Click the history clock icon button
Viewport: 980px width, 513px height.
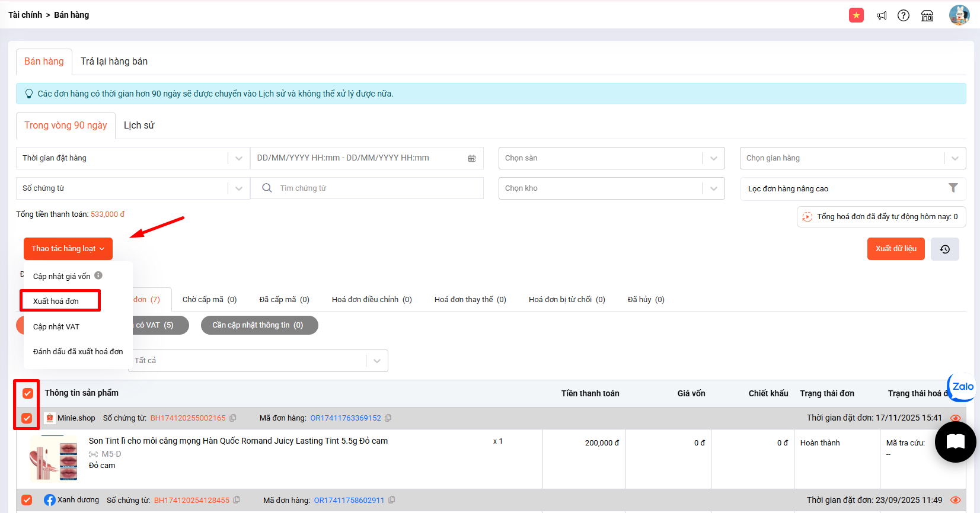(x=945, y=249)
